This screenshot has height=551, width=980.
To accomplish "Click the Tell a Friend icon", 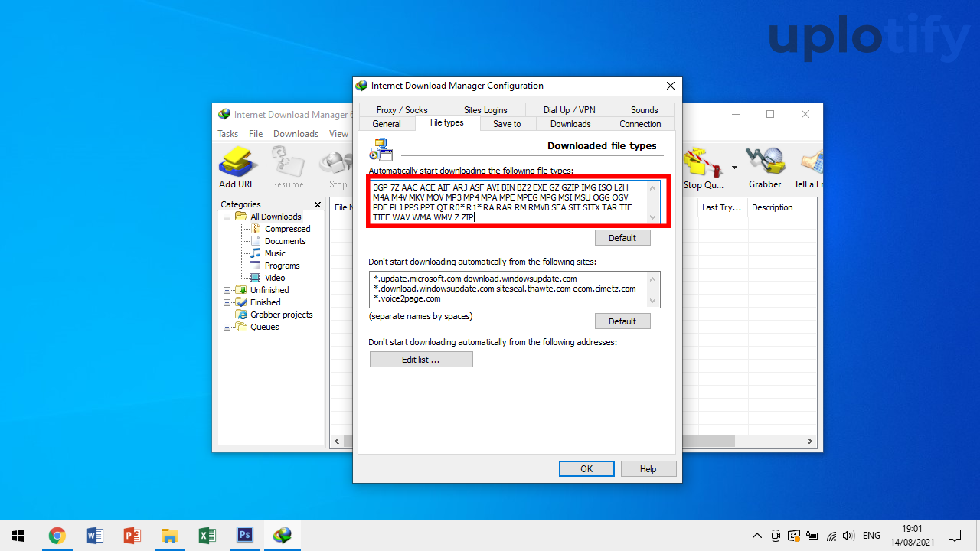I will [x=808, y=169].
